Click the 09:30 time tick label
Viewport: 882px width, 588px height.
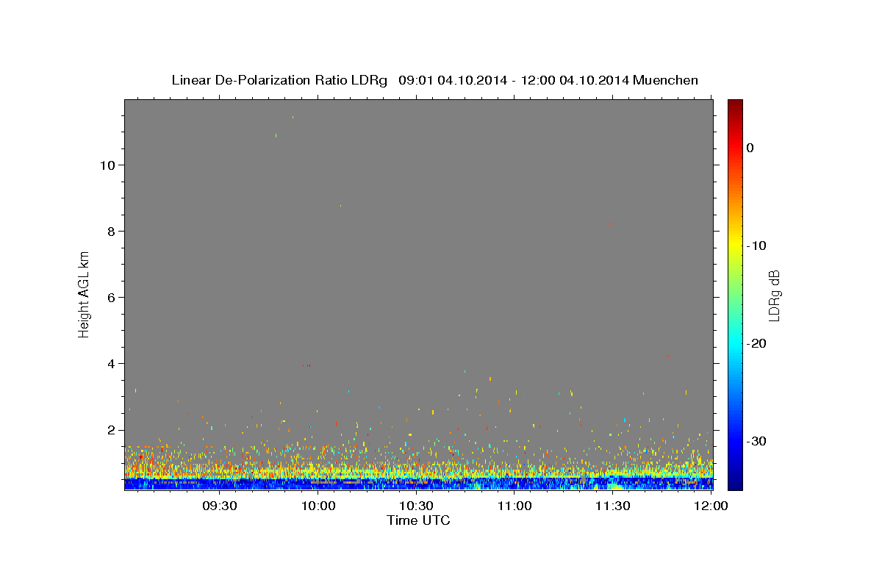coord(219,506)
